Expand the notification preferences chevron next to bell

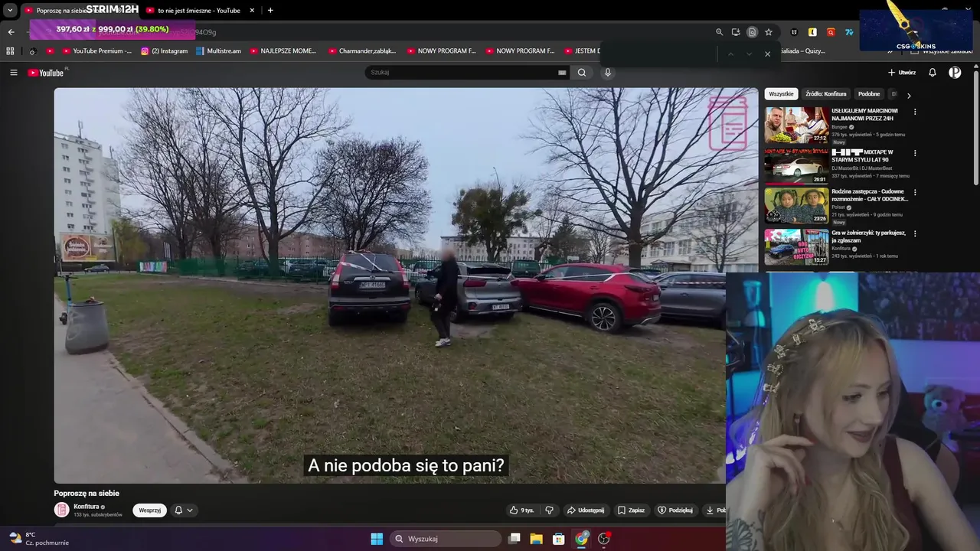[189, 510]
